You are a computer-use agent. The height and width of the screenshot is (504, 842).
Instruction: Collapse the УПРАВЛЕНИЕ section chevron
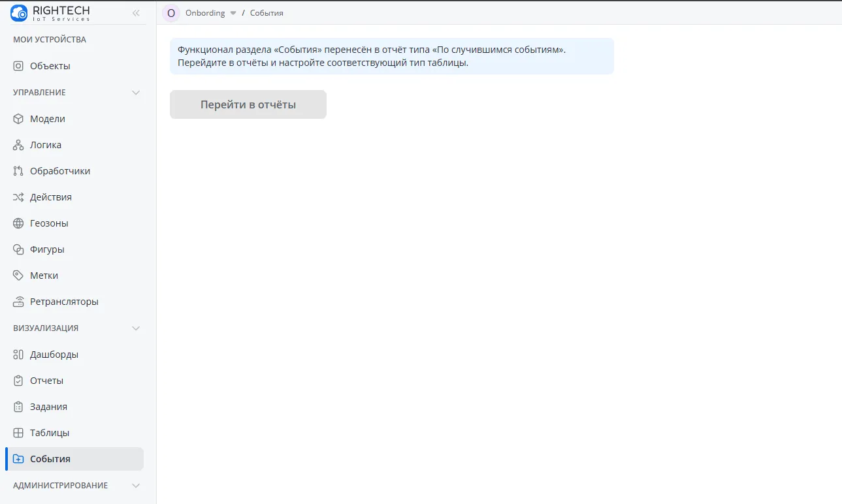tap(136, 93)
